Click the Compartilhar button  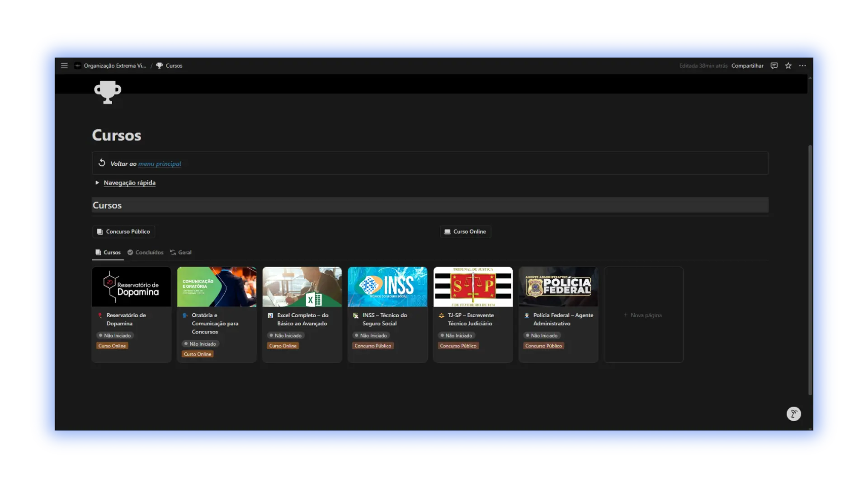click(x=747, y=66)
